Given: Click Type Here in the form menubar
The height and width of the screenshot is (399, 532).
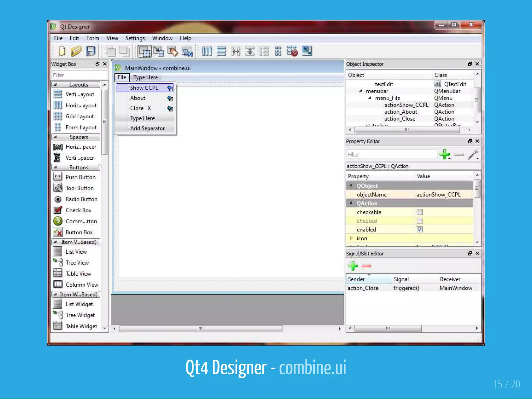Looking at the screenshot, I should click(145, 77).
